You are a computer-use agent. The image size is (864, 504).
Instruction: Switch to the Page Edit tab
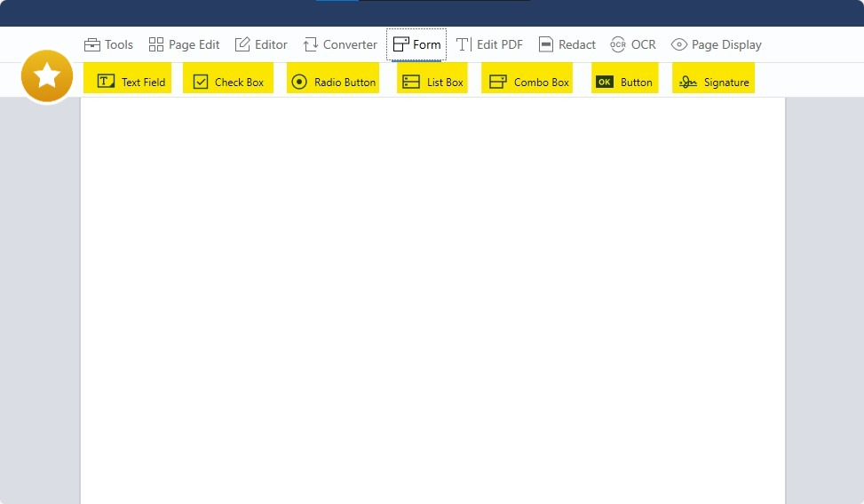tap(184, 44)
